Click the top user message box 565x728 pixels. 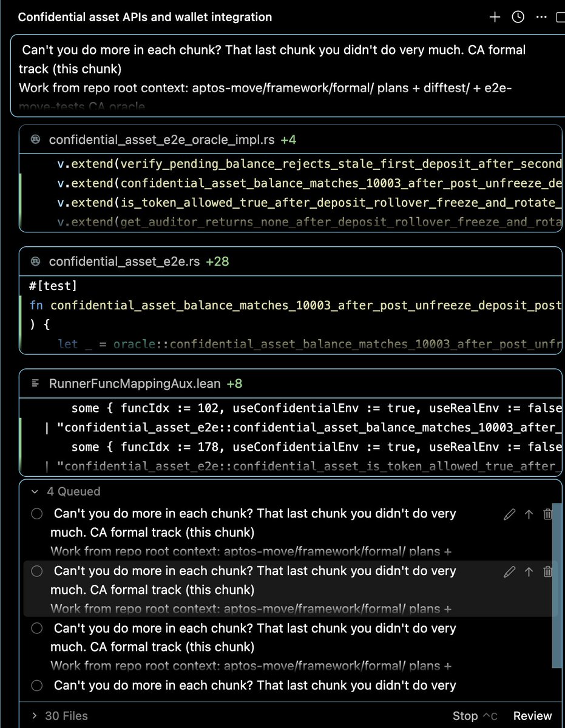(x=286, y=75)
